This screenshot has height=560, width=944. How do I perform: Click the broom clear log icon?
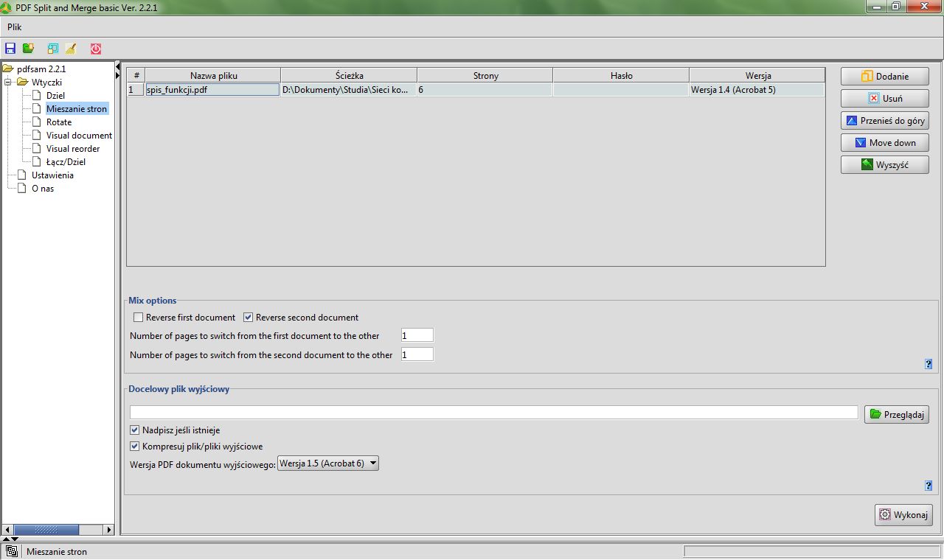(71, 49)
